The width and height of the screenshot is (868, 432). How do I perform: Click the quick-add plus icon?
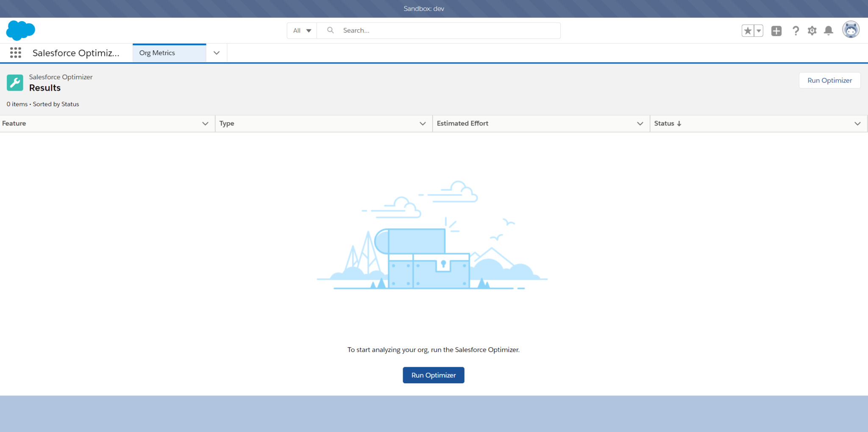[x=776, y=31]
